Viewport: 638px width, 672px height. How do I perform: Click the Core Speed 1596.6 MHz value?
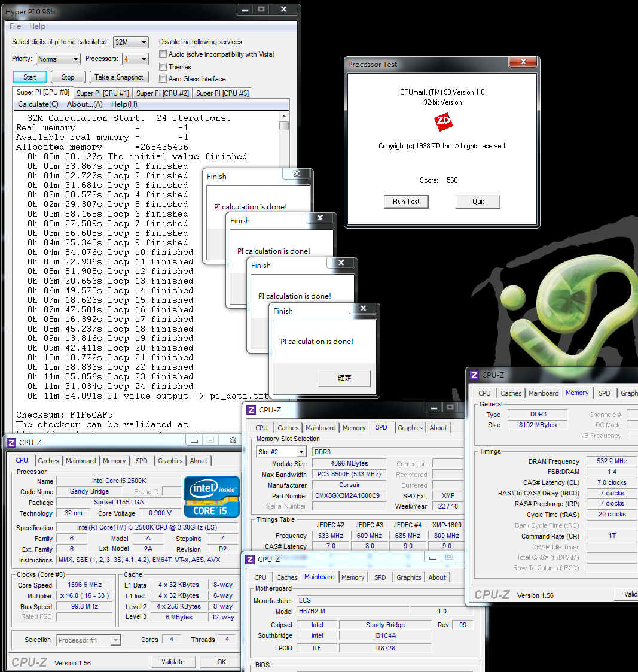(x=85, y=585)
